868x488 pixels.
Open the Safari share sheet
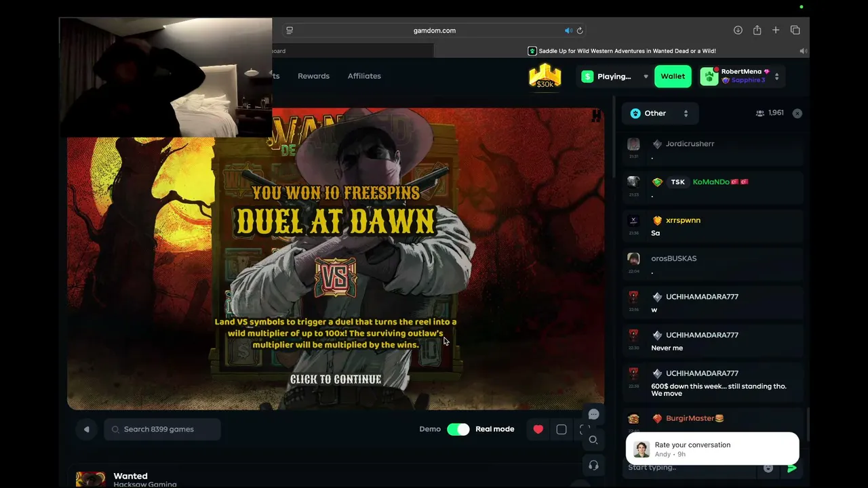[x=757, y=30]
